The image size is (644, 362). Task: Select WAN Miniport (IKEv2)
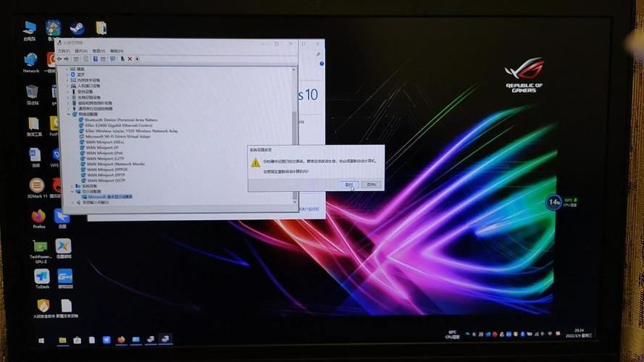tap(102, 142)
